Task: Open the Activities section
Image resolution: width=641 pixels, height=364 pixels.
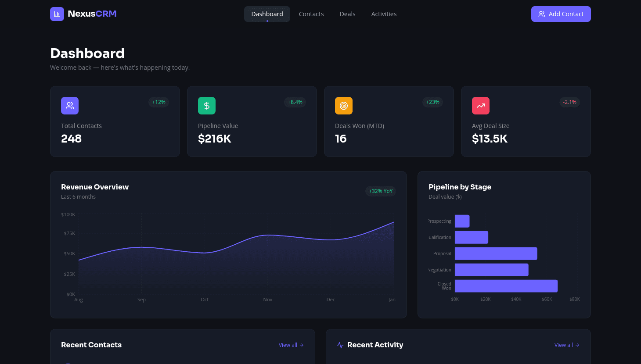Action: point(384,14)
